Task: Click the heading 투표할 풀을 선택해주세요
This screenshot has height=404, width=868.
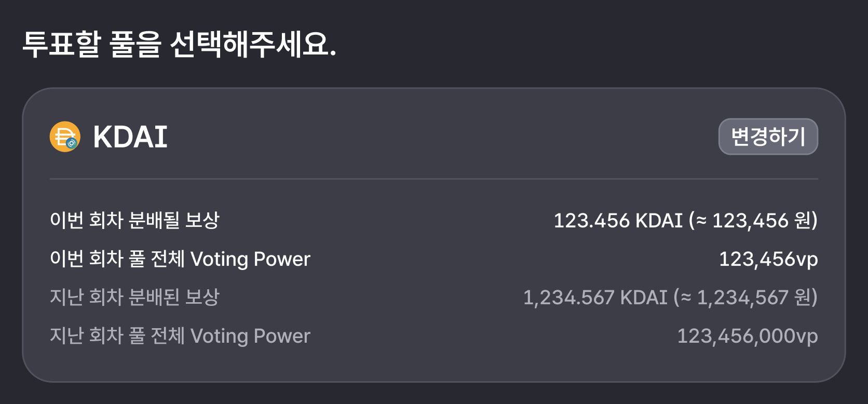Action: (180, 44)
